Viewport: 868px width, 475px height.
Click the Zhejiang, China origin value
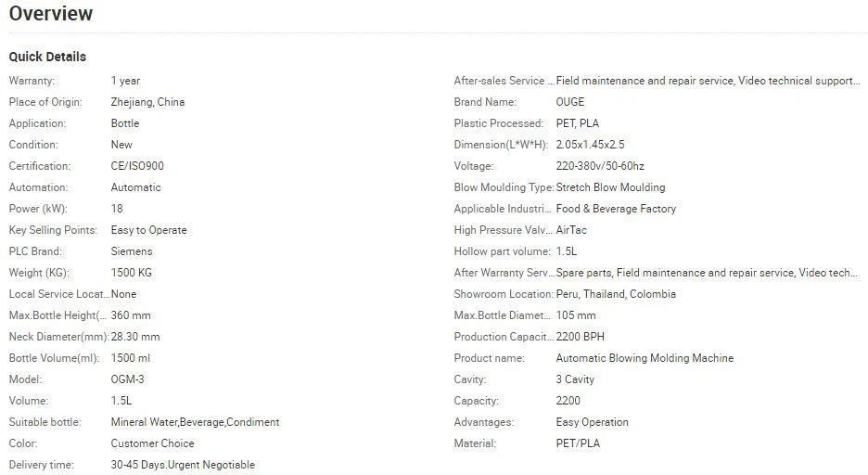click(x=147, y=102)
